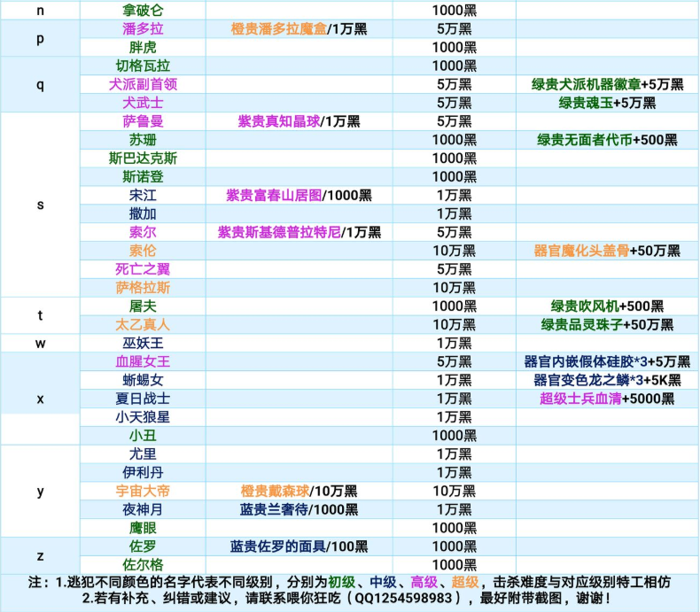Screen dimensions: 700x612
Task: Click 10万黑 in the 索伦 row
Action: point(454,251)
